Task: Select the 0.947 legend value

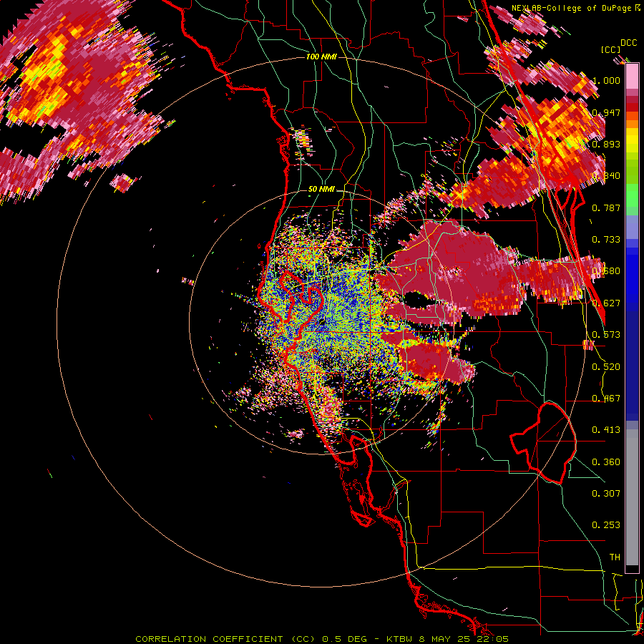Action: [x=606, y=112]
